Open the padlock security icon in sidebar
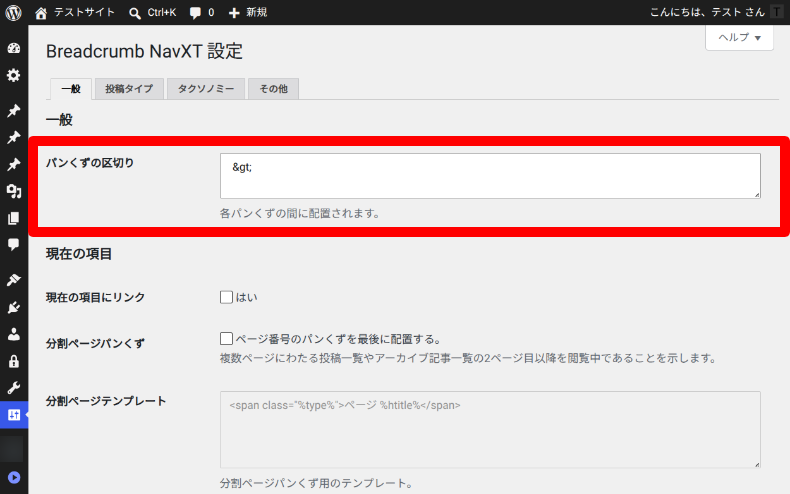Image resolution: width=790 pixels, height=494 pixels. coord(14,361)
